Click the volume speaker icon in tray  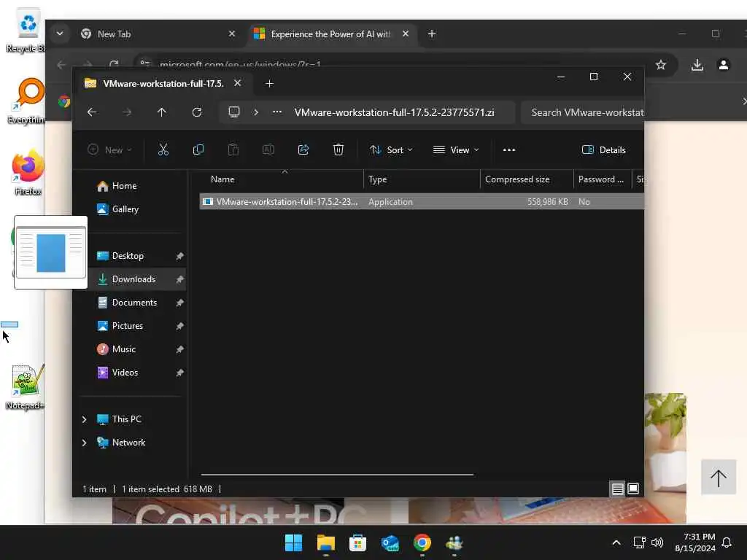[657, 542]
